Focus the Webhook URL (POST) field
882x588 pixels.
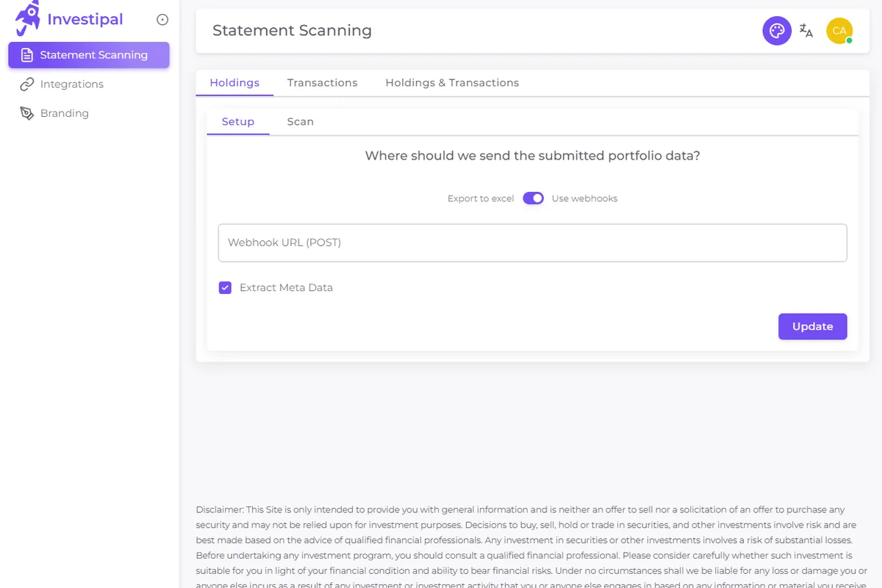point(532,243)
